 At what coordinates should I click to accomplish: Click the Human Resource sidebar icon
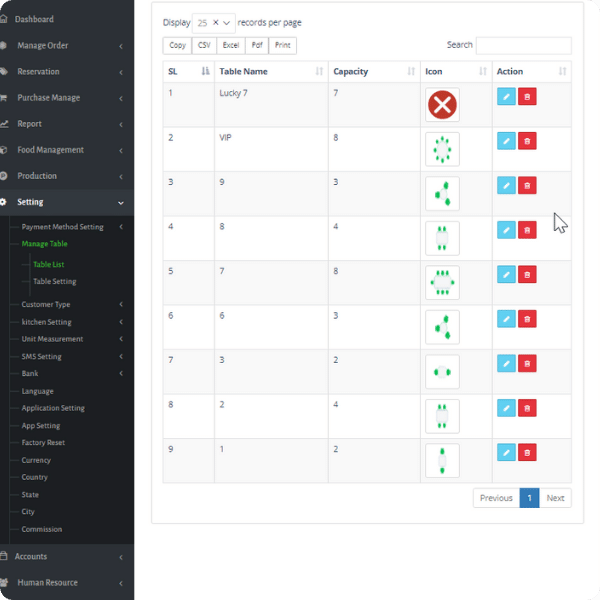(x=6, y=582)
